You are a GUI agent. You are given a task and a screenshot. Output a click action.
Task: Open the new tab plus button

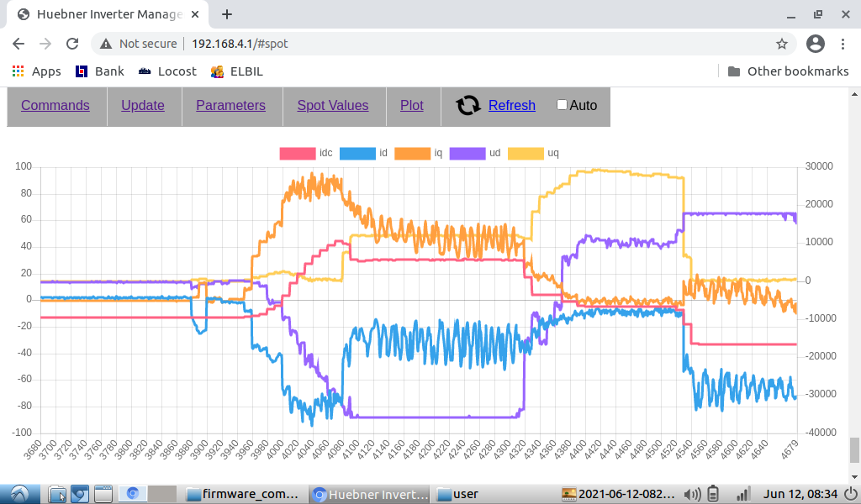pyautogui.click(x=227, y=14)
